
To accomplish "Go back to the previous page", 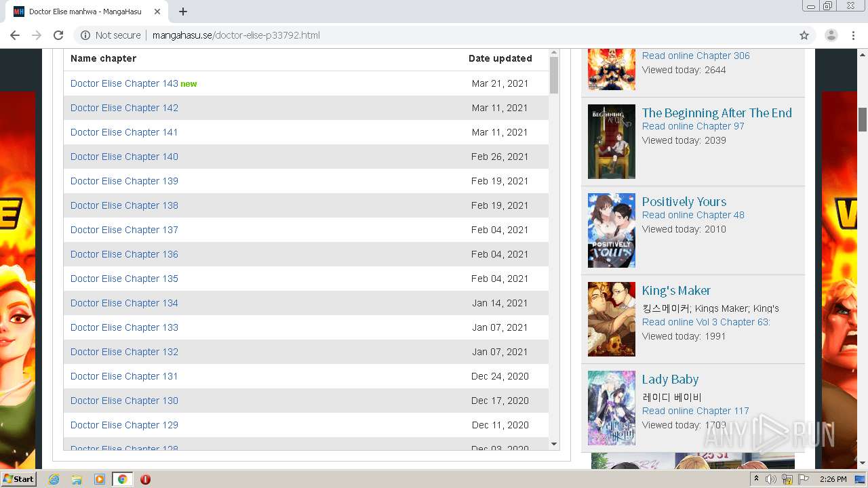I will coord(15,35).
